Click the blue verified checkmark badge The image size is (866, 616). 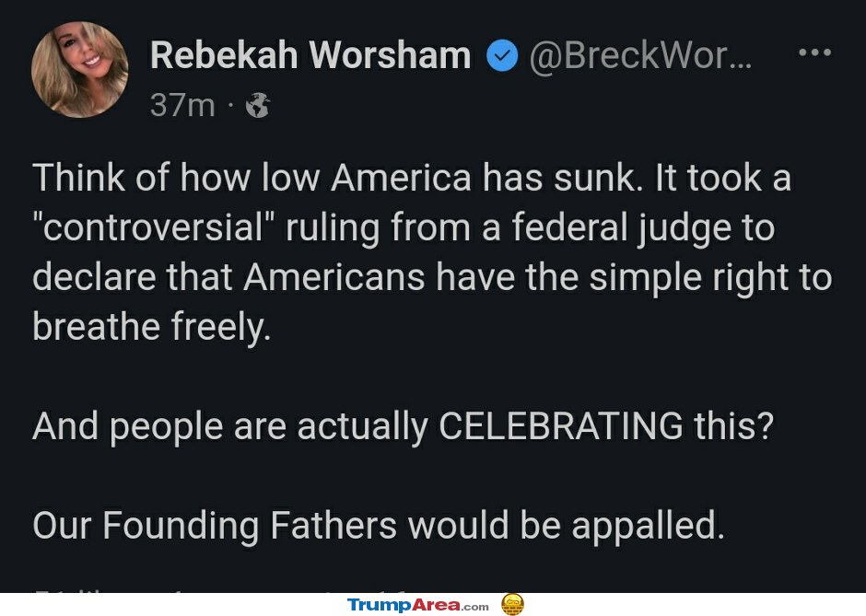(502, 56)
